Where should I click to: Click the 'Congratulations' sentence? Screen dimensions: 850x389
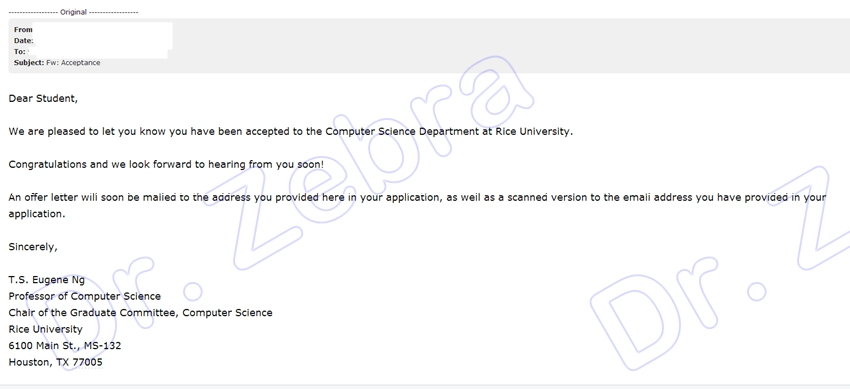[x=166, y=165]
